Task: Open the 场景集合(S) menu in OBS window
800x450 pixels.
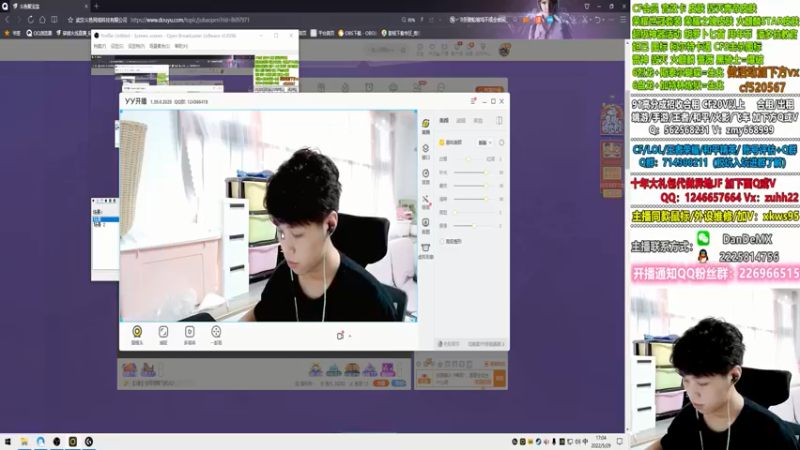Action: (159, 46)
